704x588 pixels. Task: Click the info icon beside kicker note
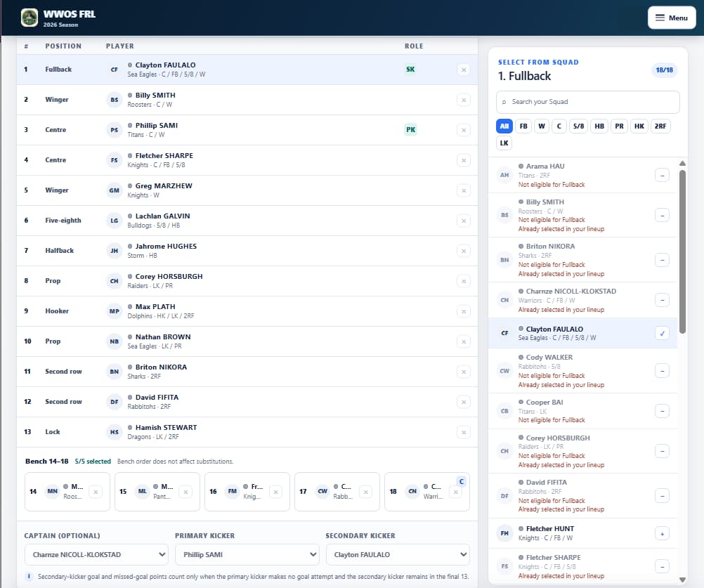pos(30,576)
